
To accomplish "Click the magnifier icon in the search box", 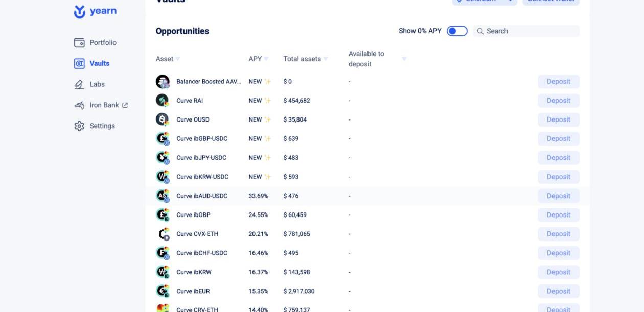I will pos(480,31).
